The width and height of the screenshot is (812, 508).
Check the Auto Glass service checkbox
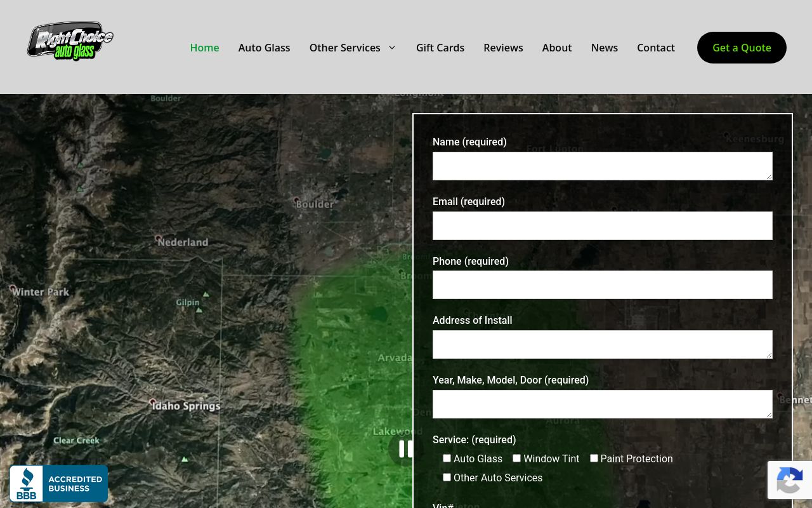447,458
